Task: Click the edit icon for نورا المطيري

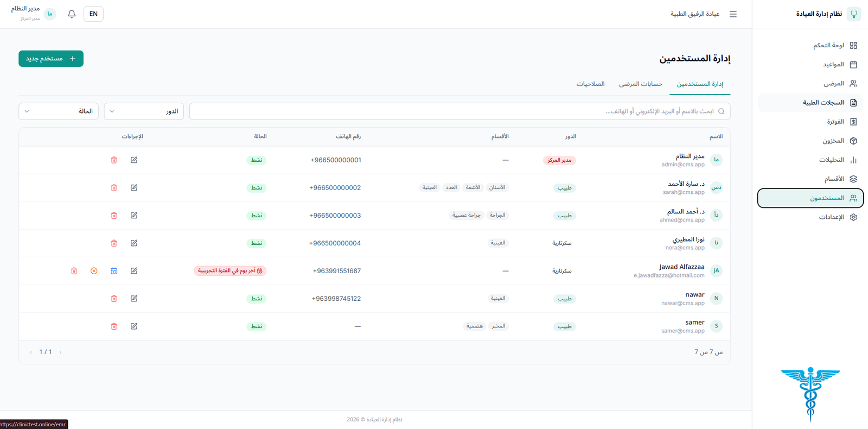Action: [x=134, y=243]
